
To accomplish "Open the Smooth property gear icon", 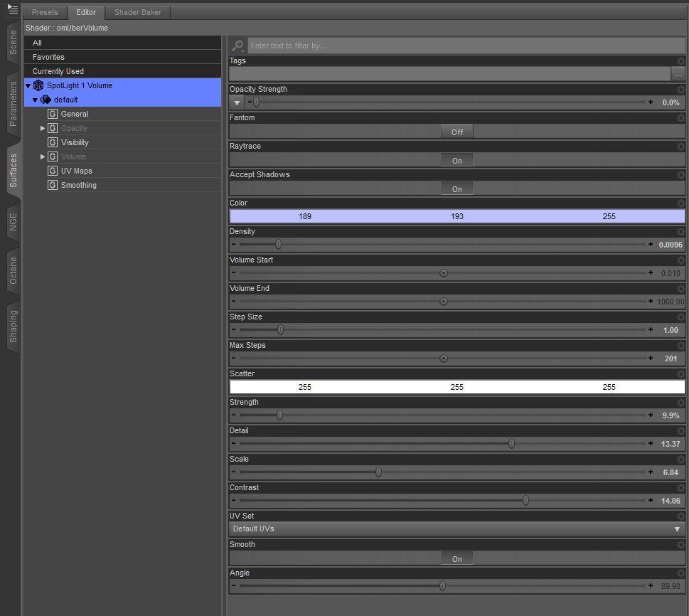I will (x=680, y=545).
